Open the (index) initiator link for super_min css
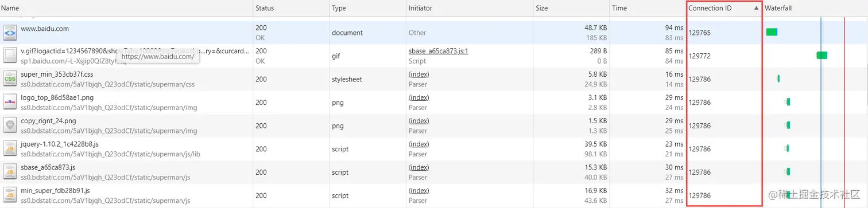This screenshot has width=868, height=208. (x=419, y=74)
